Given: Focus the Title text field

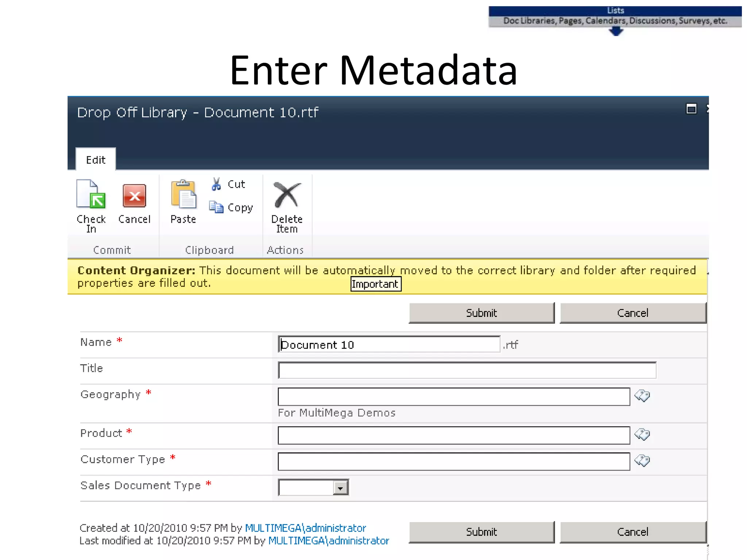Looking at the screenshot, I should coord(467,370).
